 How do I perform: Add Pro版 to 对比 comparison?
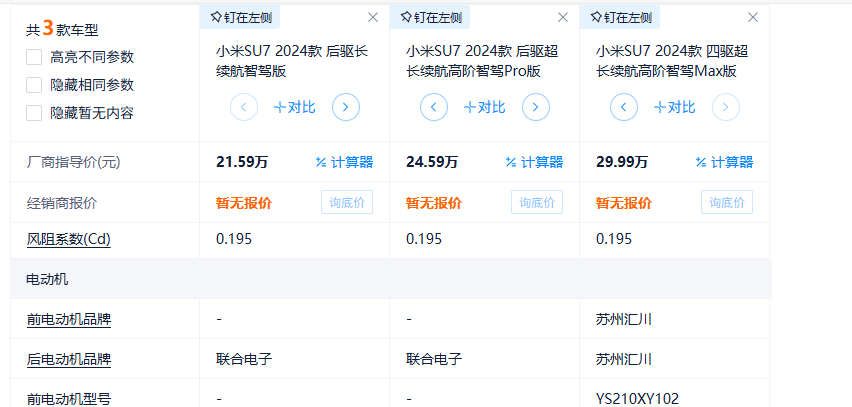[485, 107]
